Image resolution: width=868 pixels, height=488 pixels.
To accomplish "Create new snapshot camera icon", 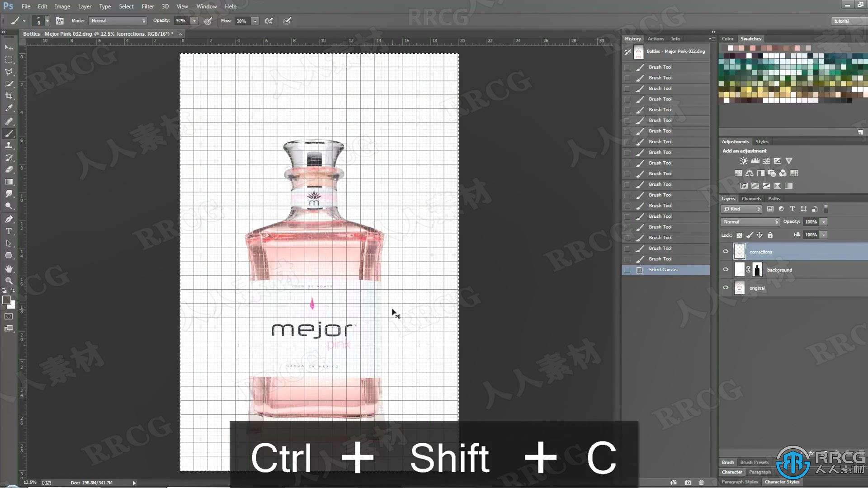I will coord(688,482).
